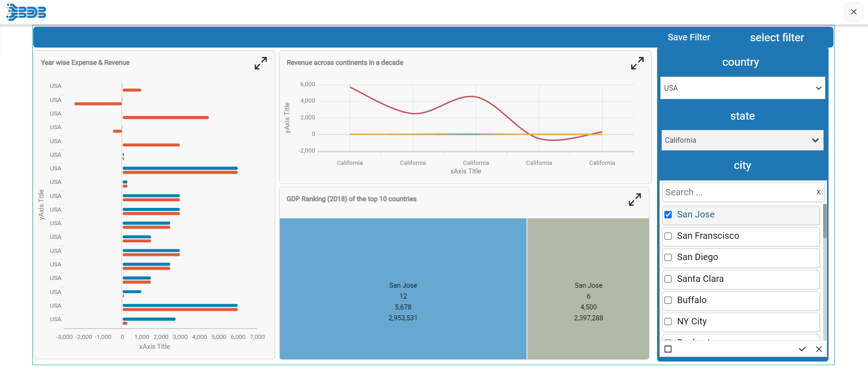This screenshot has height=381, width=868.
Task: Click the BDB logo
Action: (26, 12)
